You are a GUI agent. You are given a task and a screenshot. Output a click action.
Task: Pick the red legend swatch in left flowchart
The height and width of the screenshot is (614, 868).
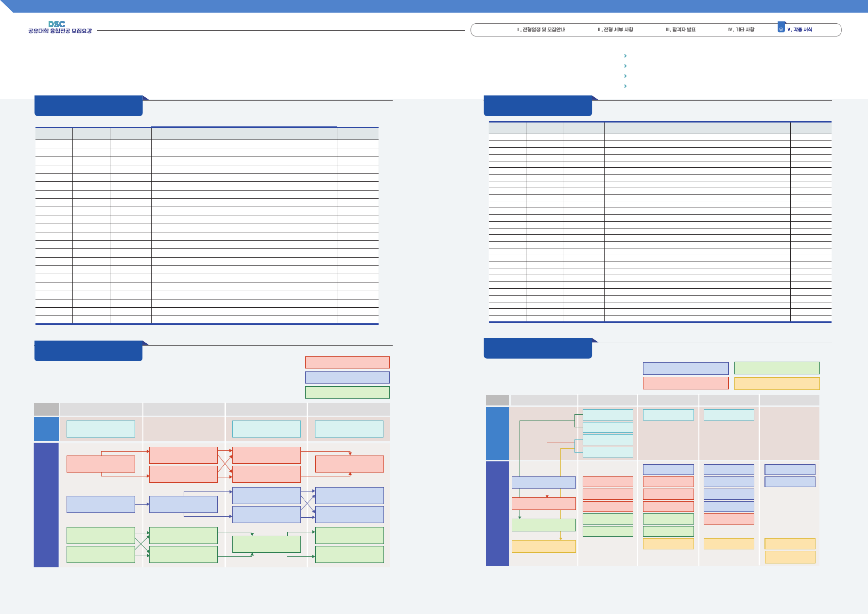(347, 362)
